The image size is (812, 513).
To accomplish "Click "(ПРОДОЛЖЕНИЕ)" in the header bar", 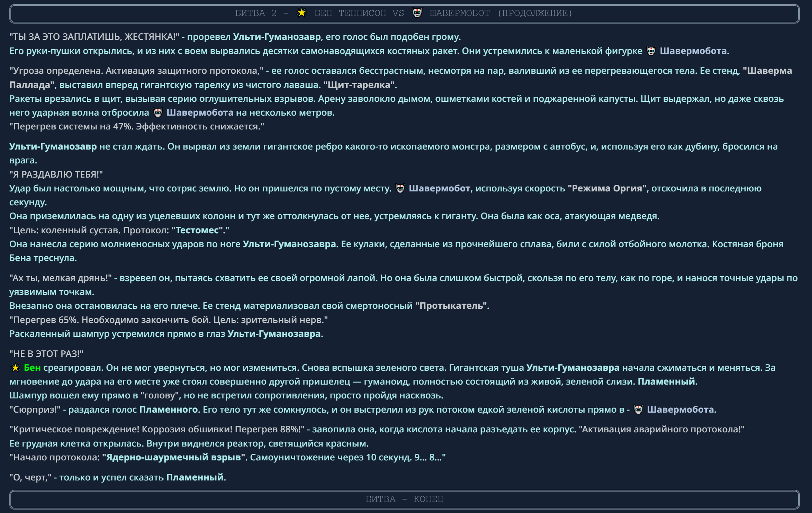I will click(x=535, y=13).
